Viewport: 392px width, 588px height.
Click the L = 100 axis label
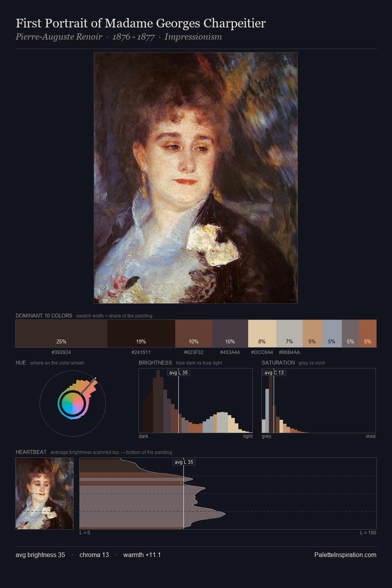coord(368,533)
